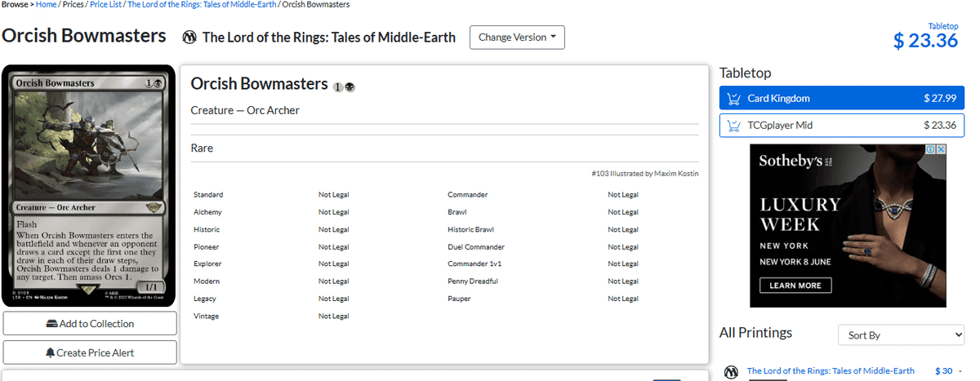
Task: Click the Creature — Orc Archer type line
Action: [x=245, y=110]
